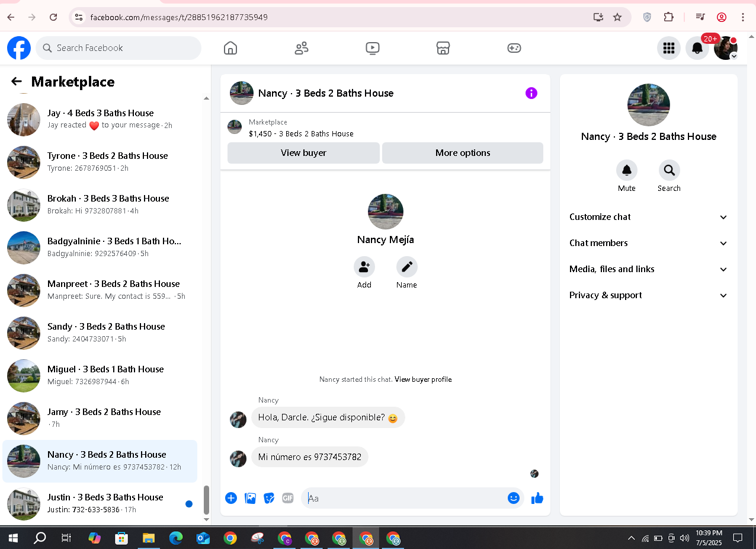This screenshot has width=756, height=549.
Task: Open the Facebook menu grid icon
Action: (669, 48)
